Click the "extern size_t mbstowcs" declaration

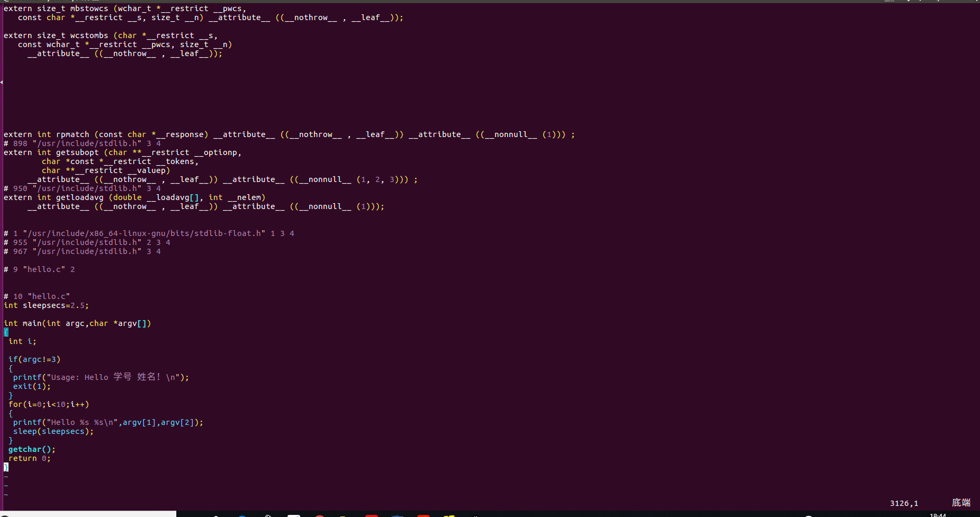[x=125, y=8]
